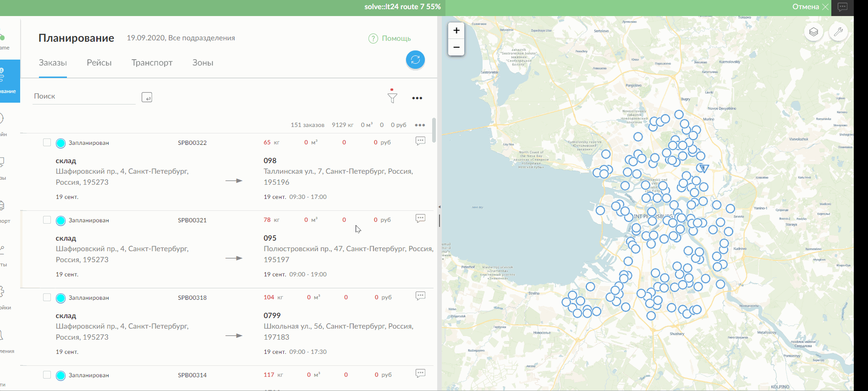Click the 151 заказов total
Screen dimensions: 868x391
click(308, 125)
